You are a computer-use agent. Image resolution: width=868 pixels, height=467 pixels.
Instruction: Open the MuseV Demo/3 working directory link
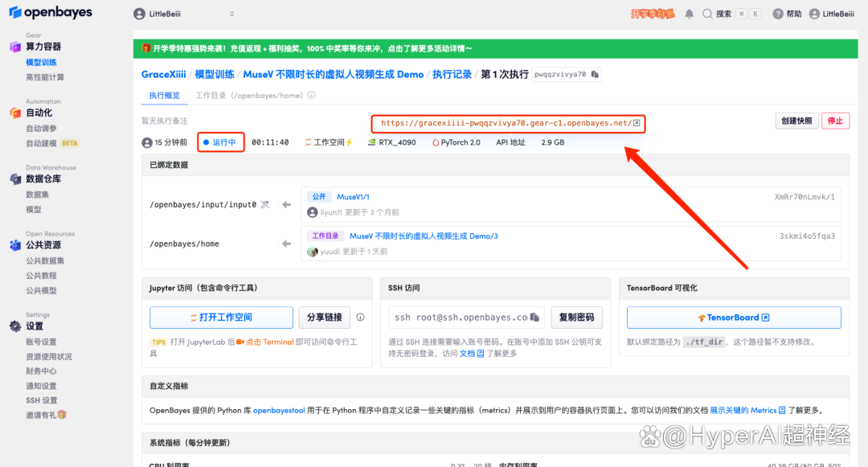tap(424, 236)
